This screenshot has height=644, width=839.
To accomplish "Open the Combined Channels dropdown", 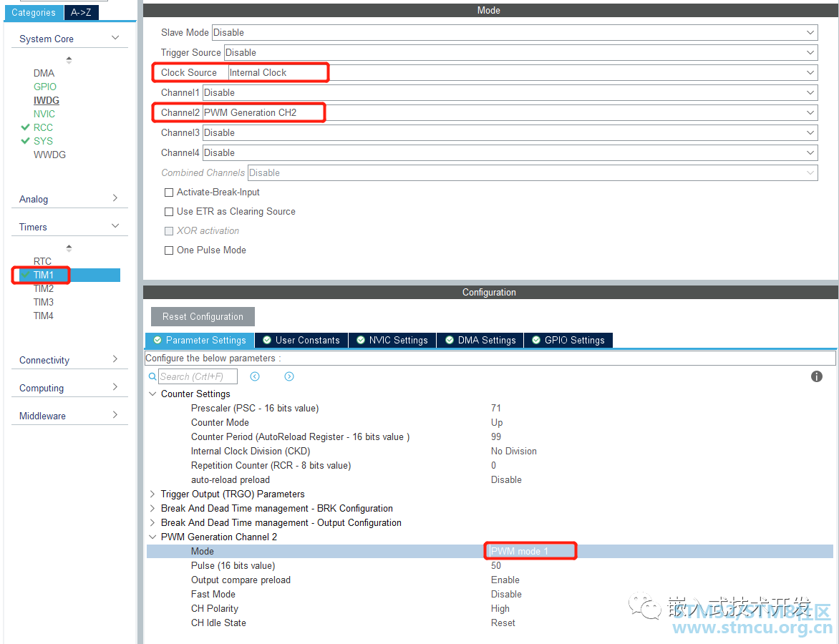I will pos(533,172).
